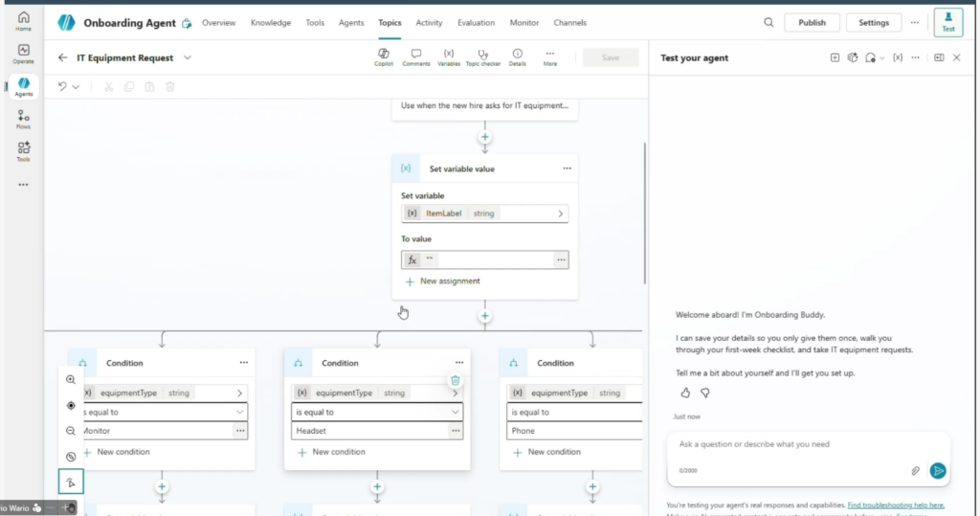Switch to the Tools tab
The image size is (980, 516).
[315, 23]
